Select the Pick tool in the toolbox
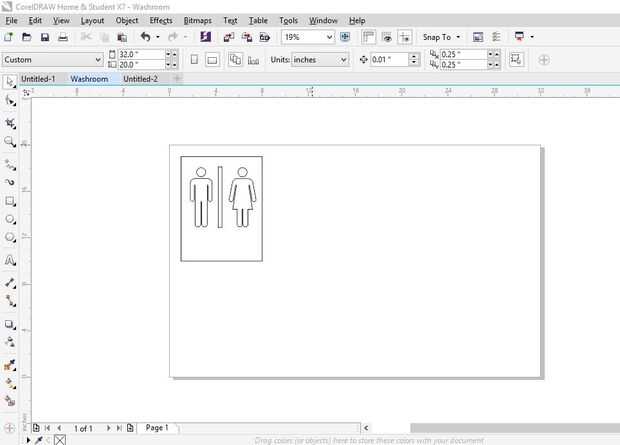Screen dimensions: 620x445 (10, 81)
